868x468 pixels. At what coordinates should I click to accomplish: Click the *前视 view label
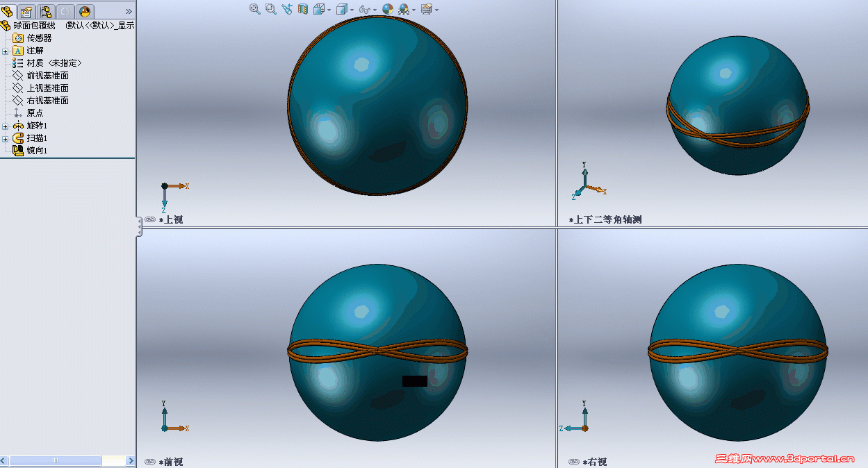(x=171, y=462)
